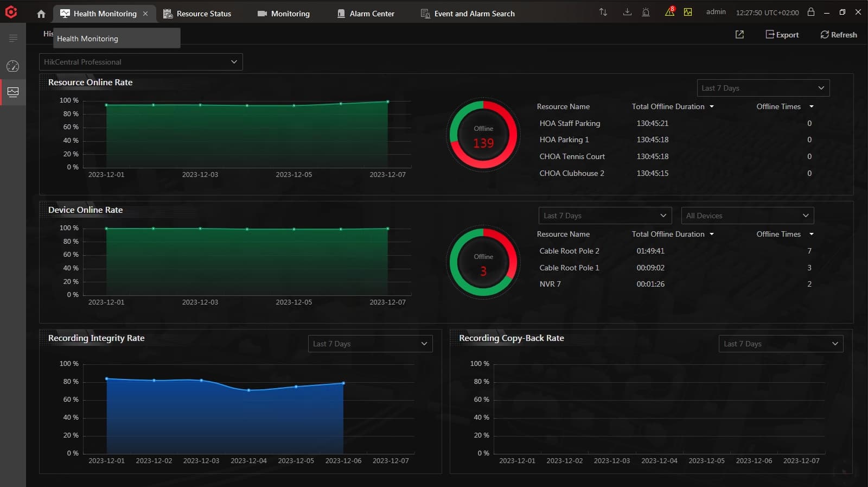
Task: Click the Offline 139 resource donut chart
Action: 483,135
